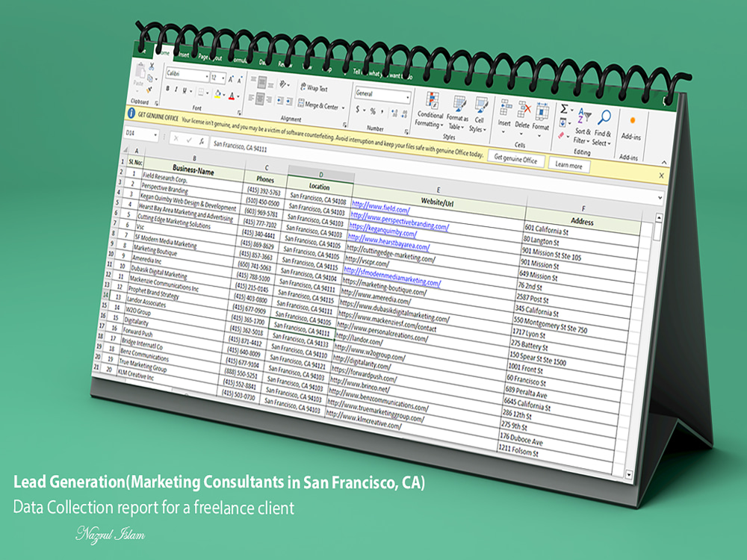Click the vertical scrollbar down arrow

coord(628,474)
